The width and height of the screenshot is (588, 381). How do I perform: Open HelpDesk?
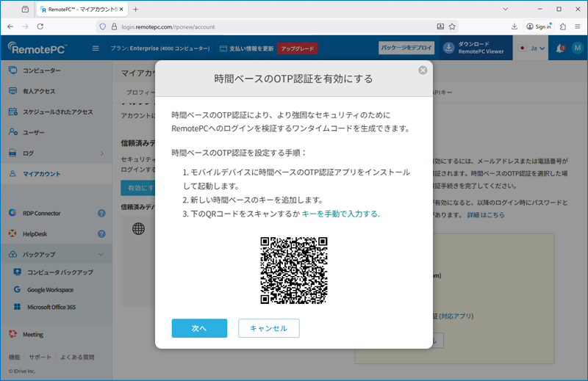[x=35, y=233]
